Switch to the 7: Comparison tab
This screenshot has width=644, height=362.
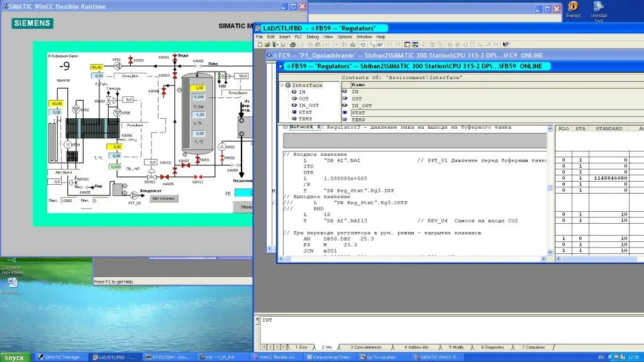(533, 347)
